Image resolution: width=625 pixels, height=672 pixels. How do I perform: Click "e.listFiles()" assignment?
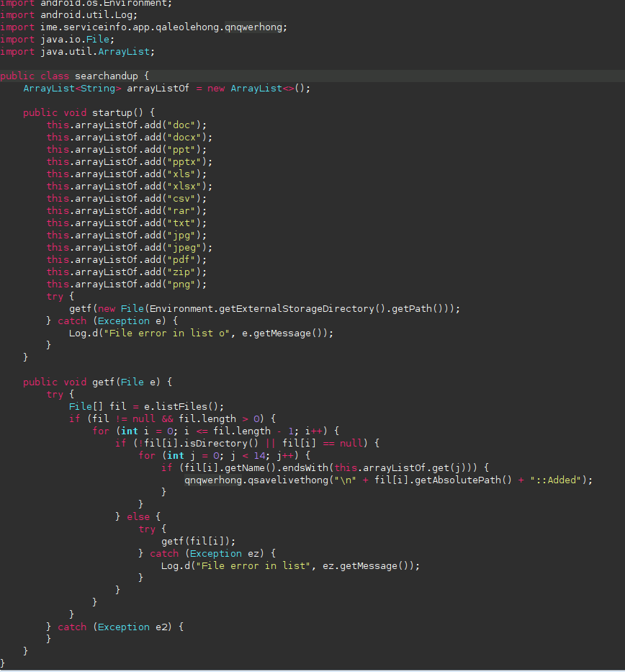(x=181, y=407)
